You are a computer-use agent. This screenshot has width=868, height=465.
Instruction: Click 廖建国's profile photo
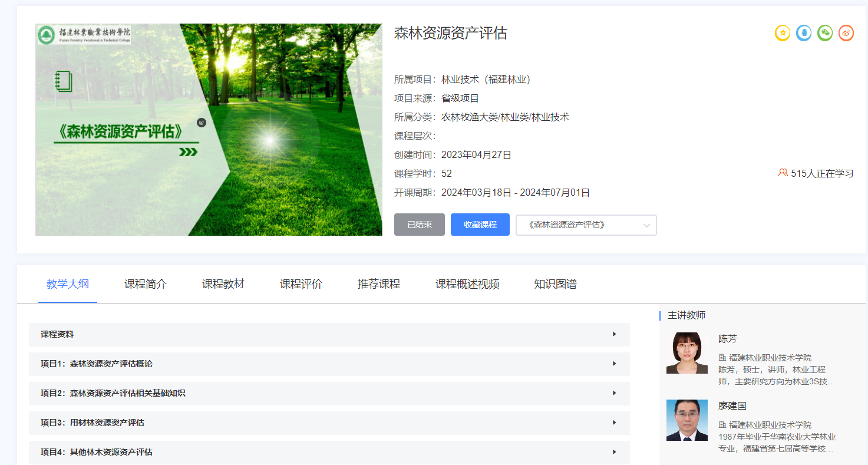tap(687, 420)
